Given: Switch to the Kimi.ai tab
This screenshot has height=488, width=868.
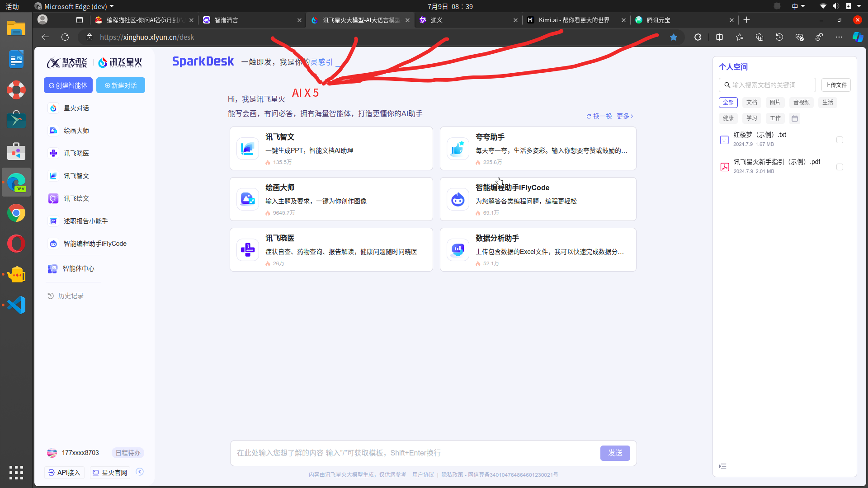Looking at the screenshot, I should (x=576, y=20).
